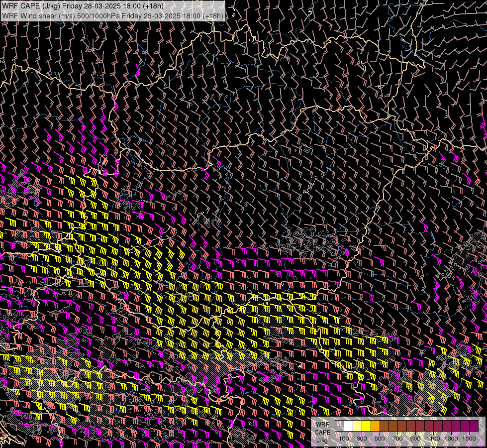Select the pale yellow CAPE legend swatch
Screen dimensions: 487x448
[x=358, y=426]
